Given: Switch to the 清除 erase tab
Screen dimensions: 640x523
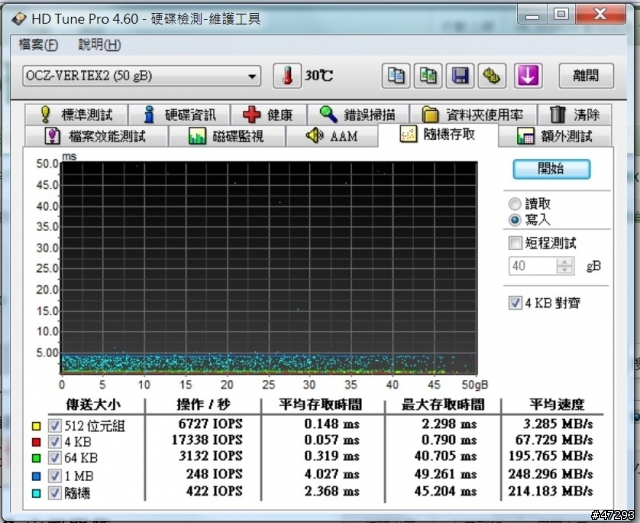Looking at the screenshot, I should (575, 115).
